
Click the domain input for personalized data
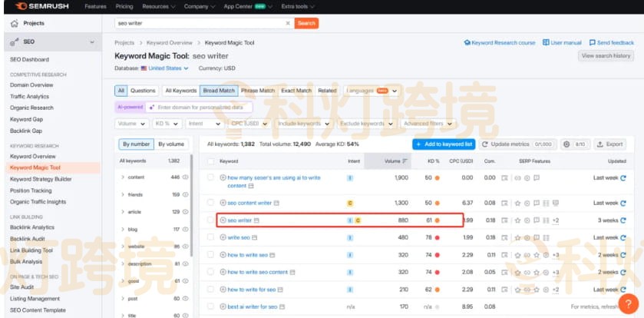pyautogui.click(x=200, y=108)
